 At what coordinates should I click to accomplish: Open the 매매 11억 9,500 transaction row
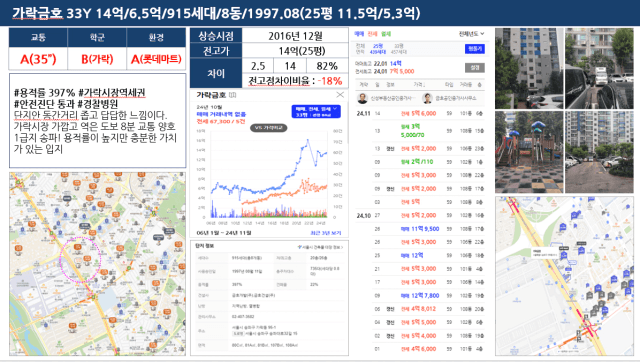(420, 229)
